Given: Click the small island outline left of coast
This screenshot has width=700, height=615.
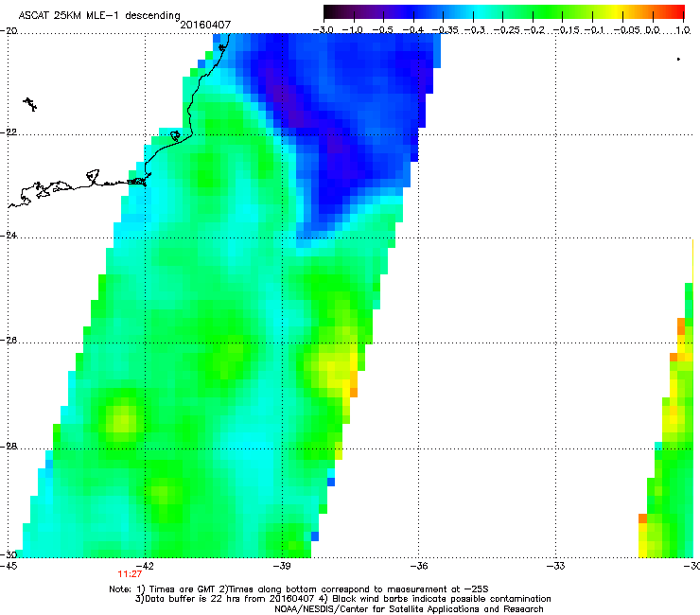Looking at the screenshot, I should (x=30, y=104).
